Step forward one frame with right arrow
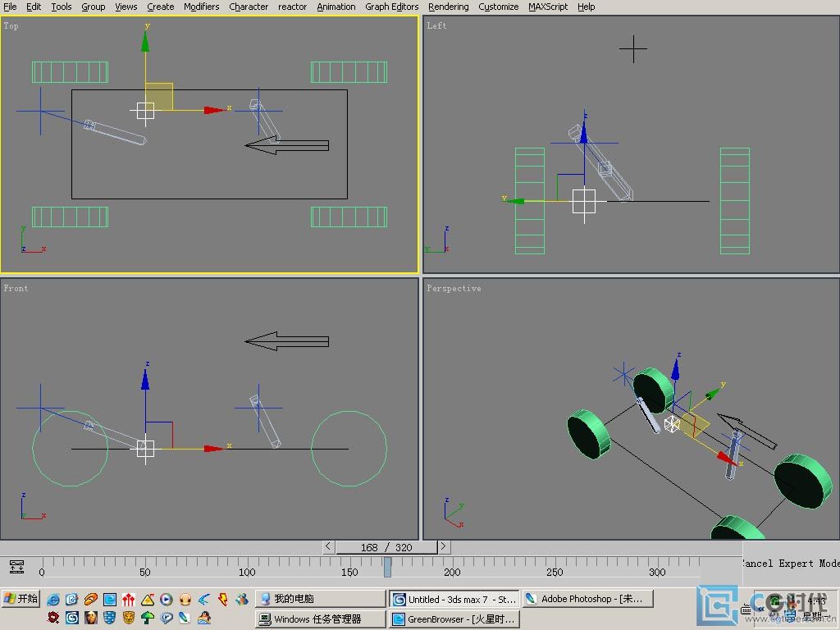Viewport: 840px width, 630px height. click(x=444, y=546)
